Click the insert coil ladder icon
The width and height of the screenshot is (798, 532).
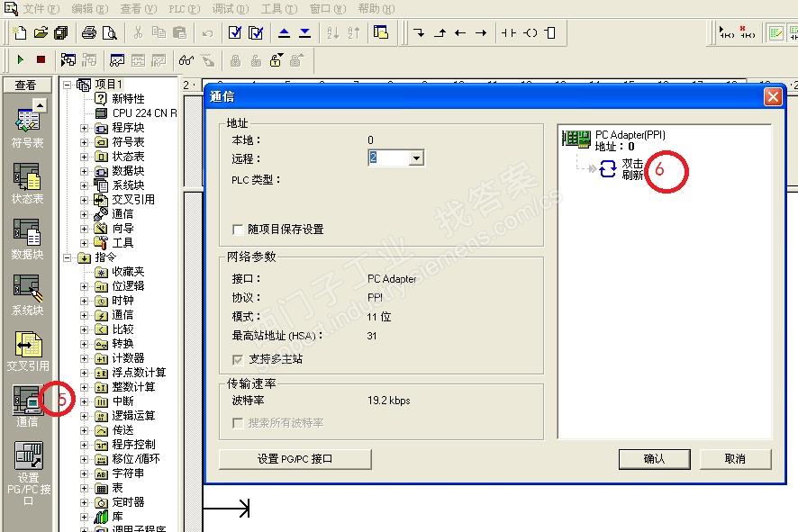click(x=530, y=33)
